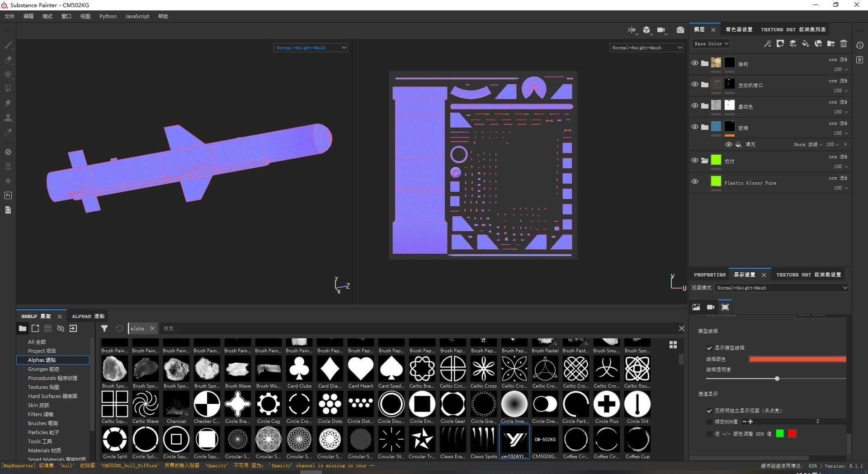
Task: Open the Photoshop export plugin icon
Action: [8, 195]
